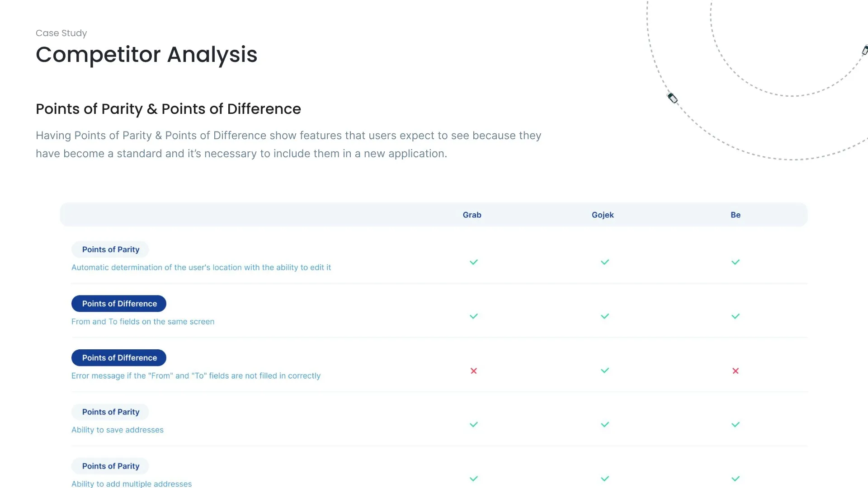Click 'Ability to add multiple addresses' text
868x488 pixels.
pos(132,484)
